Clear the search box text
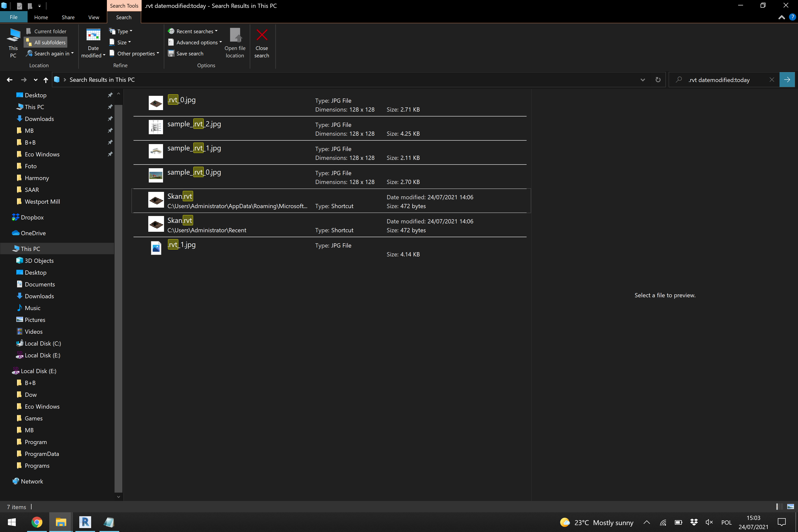This screenshot has width=798, height=532. (772, 79)
